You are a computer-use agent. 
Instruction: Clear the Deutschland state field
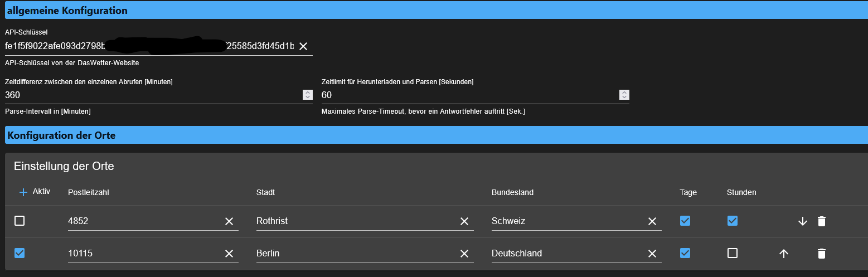coord(652,254)
